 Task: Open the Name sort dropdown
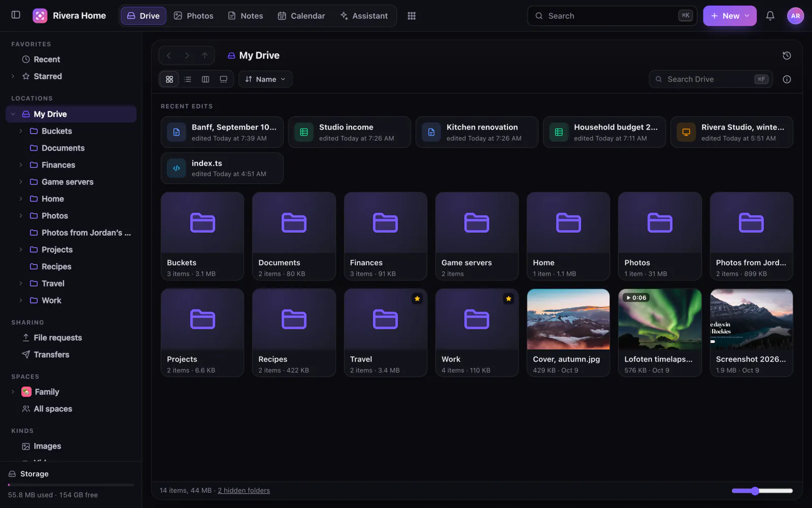click(x=265, y=79)
